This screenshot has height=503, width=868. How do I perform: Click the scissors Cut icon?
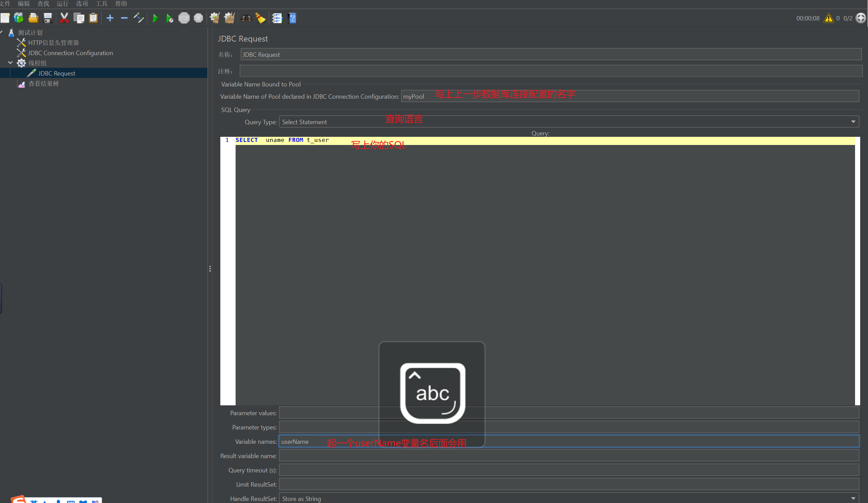tap(64, 18)
